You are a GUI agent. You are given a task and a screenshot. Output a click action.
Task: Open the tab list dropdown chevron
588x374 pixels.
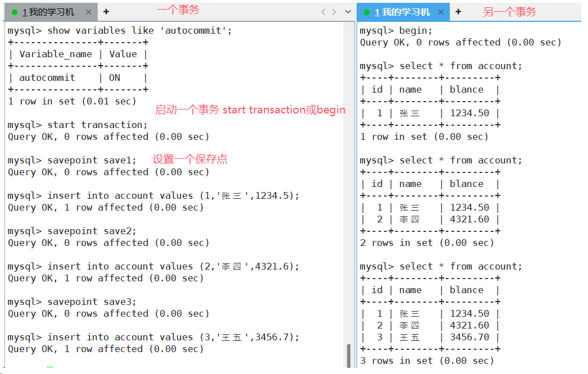pos(348,12)
